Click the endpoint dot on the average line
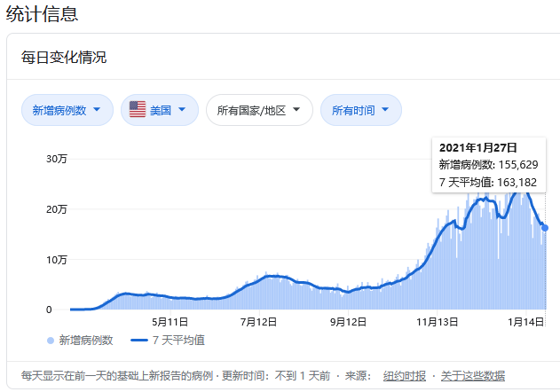 coord(544,228)
